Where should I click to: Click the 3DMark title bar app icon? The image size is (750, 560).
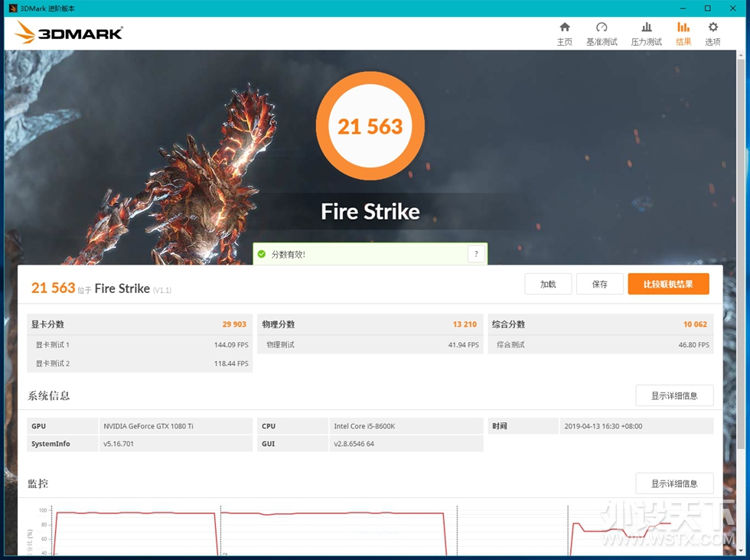[13, 8]
